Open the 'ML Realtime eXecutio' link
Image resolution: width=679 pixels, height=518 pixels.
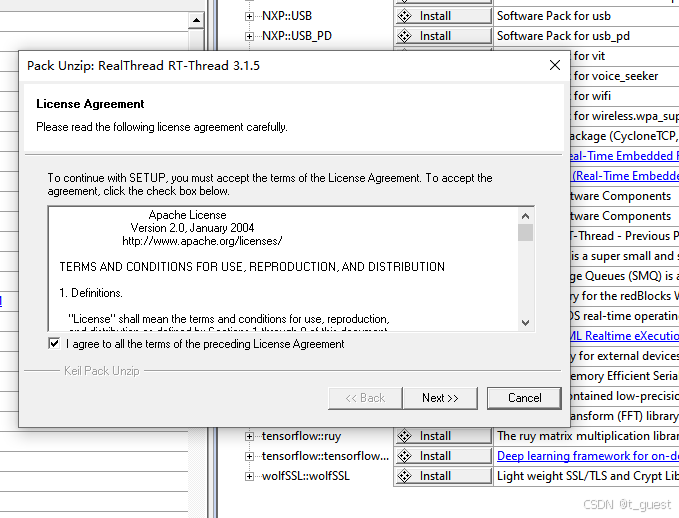(x=624, y=336)
